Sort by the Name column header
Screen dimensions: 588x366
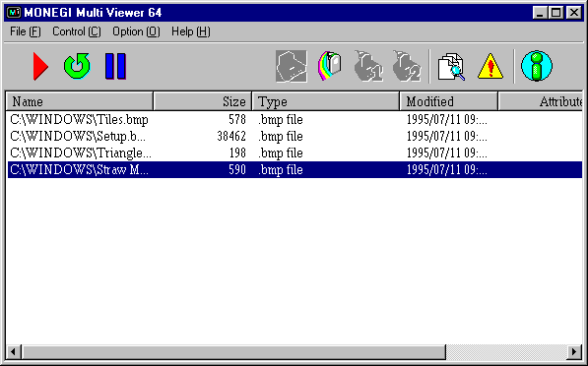pyautogui.click(x=80, y=101)
